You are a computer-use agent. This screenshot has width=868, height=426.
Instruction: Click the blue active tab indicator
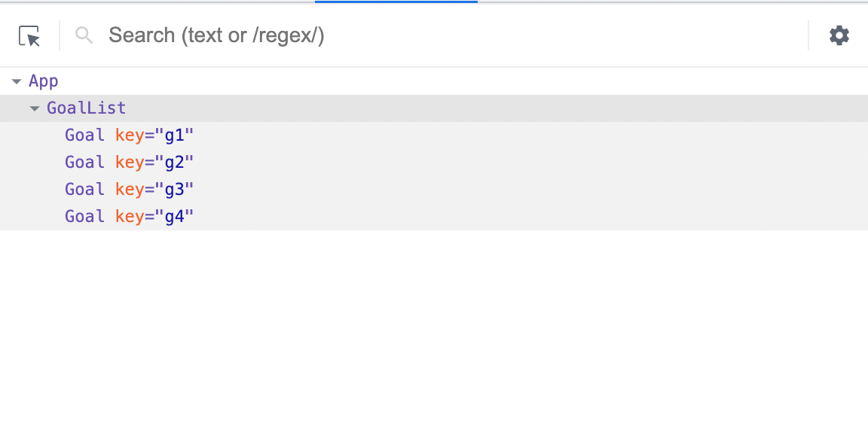396,2
